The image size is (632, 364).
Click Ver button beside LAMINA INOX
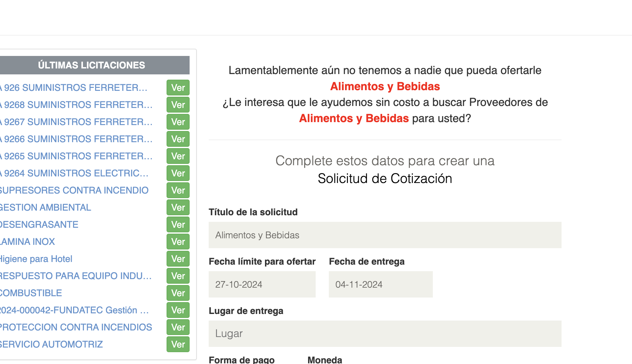[x=178, y=242]
